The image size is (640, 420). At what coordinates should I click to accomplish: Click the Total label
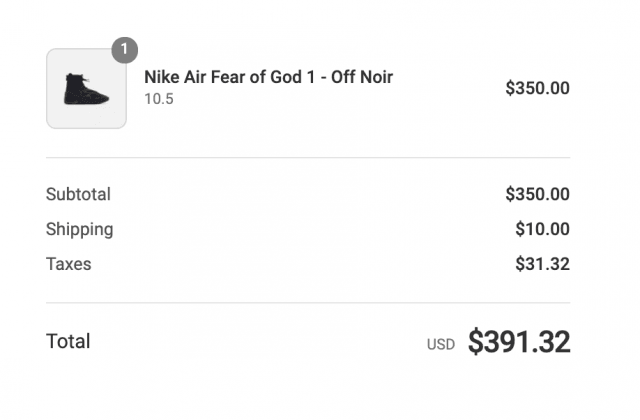(x=68, y=341)
